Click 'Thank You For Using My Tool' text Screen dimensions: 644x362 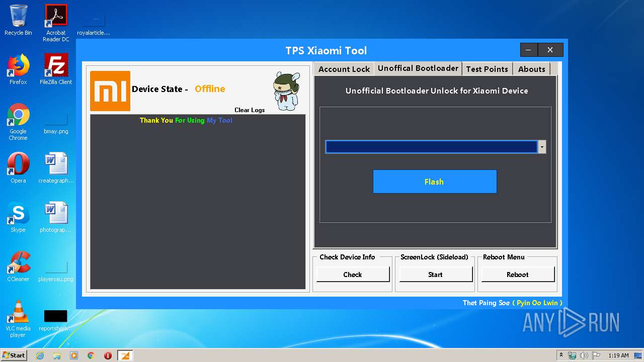coord(186,120)
